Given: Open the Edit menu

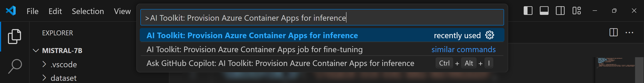Looking at the screenshot, I should [x=55, y=11].
